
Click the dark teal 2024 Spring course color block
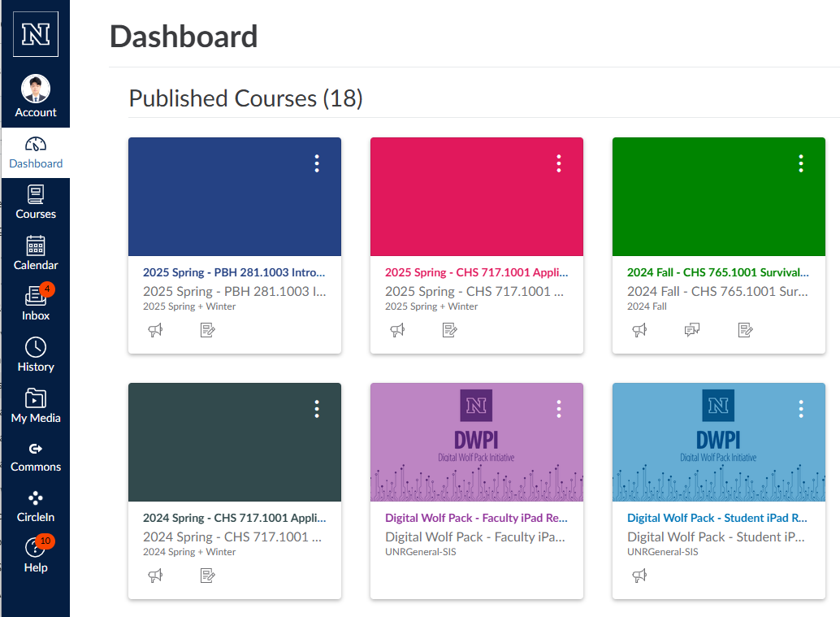tap(235, 442)
